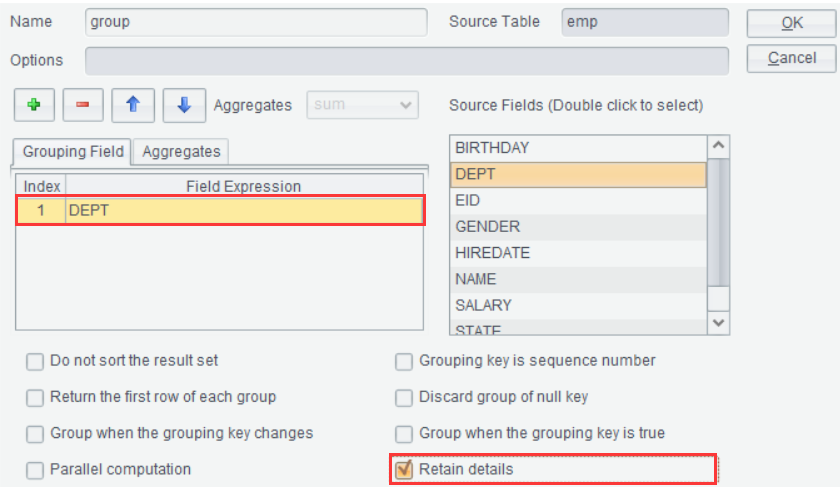Move field down with blue down arrow
Viewport: 840px width, 487px height.
click(x=184, y=105)
